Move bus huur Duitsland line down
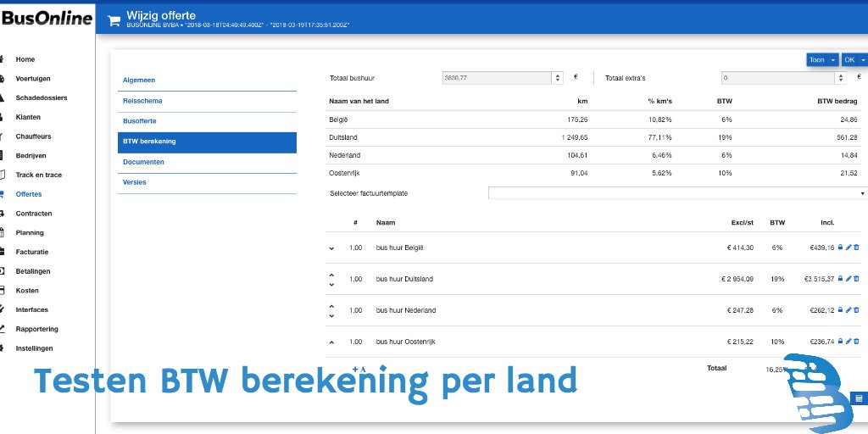Viewport: 868px width, 434px height. click(x=331, y=285)
